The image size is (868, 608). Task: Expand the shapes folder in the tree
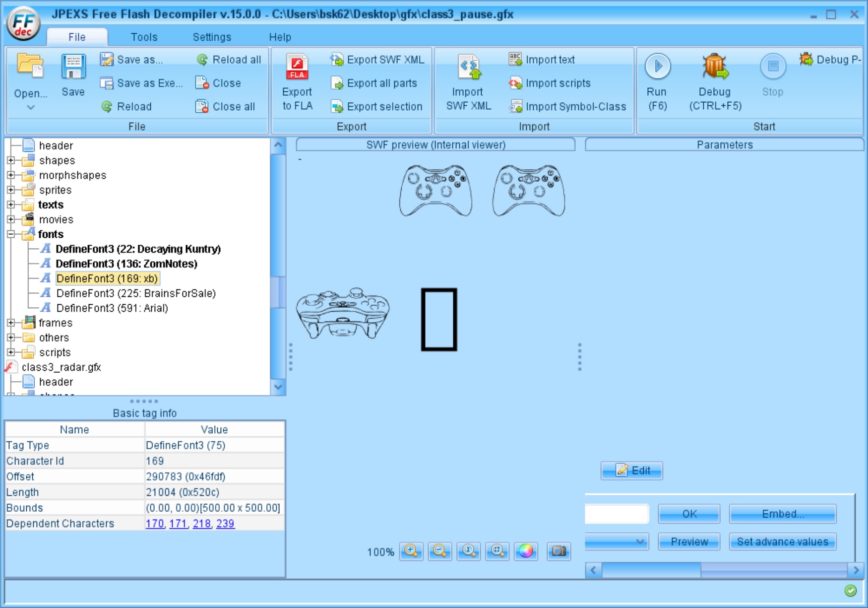[x=11, y=160]
